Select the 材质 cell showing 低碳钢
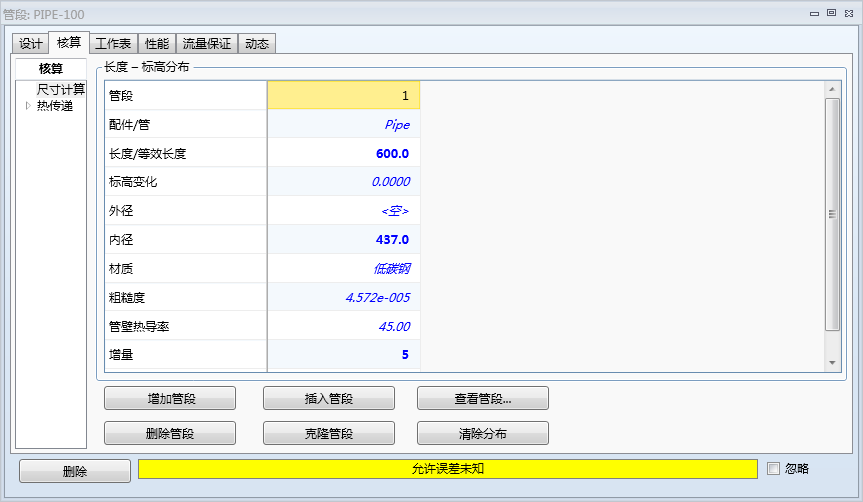This screenshot has height=502, width=863. (x=344, y=269)
